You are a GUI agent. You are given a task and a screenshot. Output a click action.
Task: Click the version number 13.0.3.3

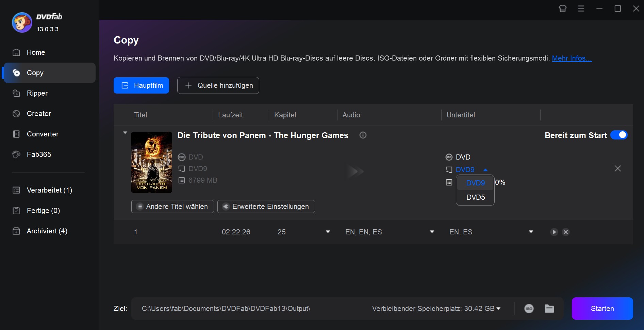click(x=48, y=29)
